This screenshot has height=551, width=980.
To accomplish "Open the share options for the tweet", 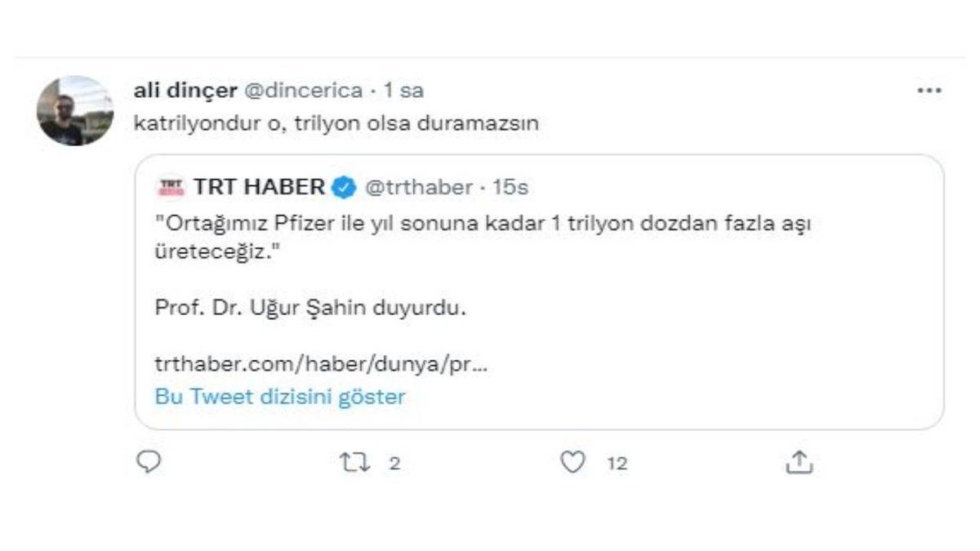I will pos(798,462).
